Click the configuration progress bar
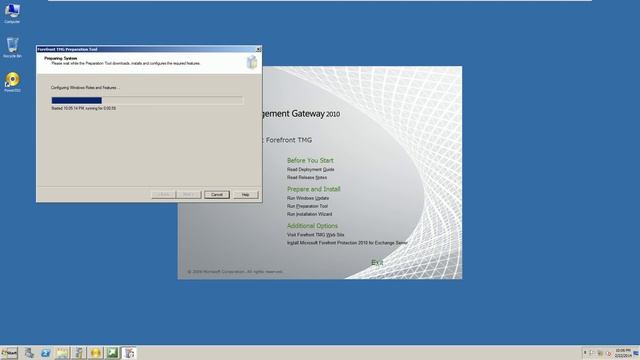Screen dimensions: 640x360 pos(147,100)
